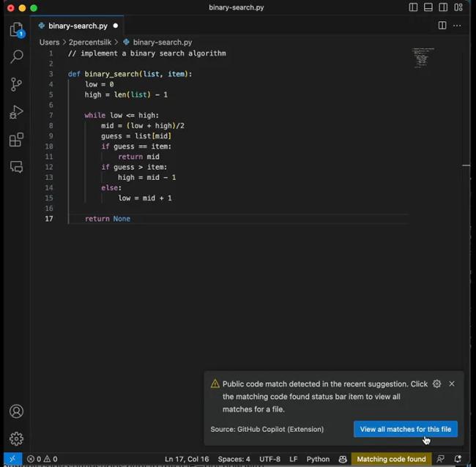Click View all matches for this file

pos(405,429)
